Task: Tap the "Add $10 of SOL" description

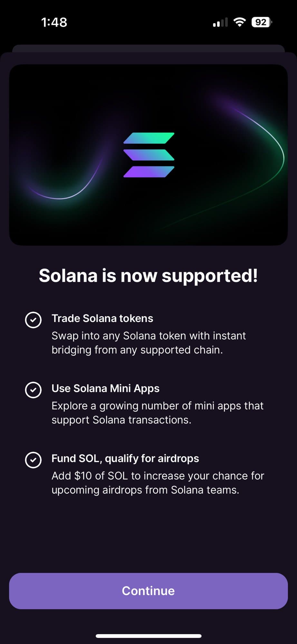Action: pos(158,483)
